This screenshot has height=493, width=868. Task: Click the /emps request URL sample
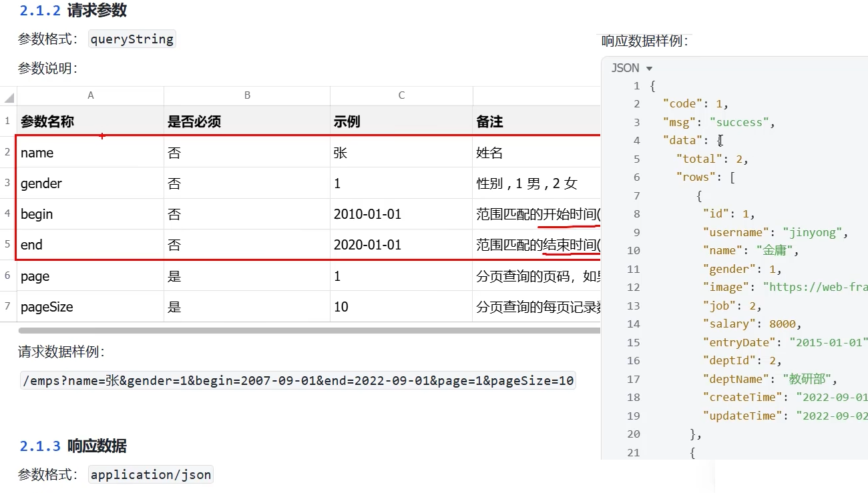point(298,381)
